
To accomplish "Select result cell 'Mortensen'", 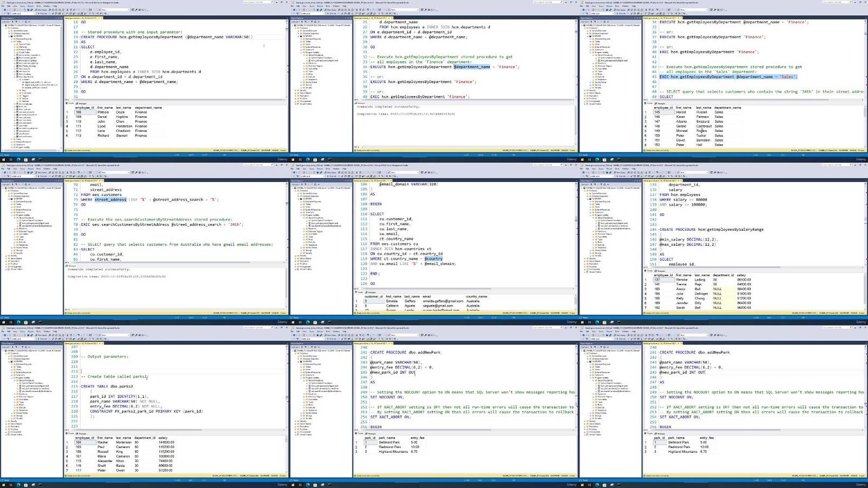I will pos(123,442).
